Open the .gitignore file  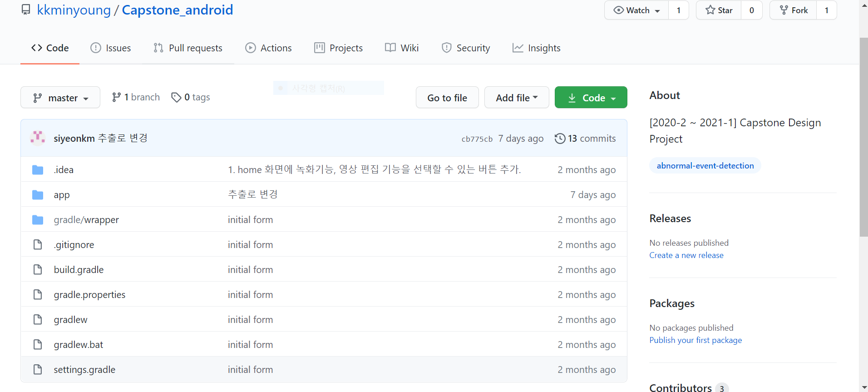74,245
